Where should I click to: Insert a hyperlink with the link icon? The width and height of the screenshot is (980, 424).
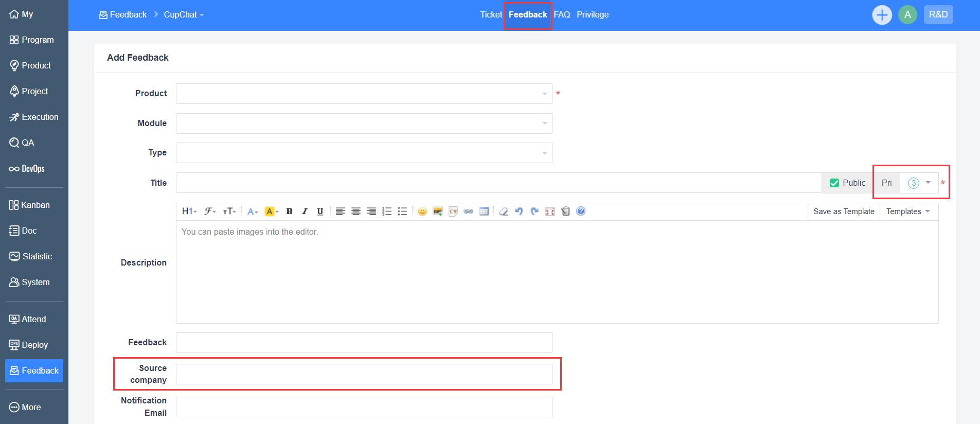[468, 211]
